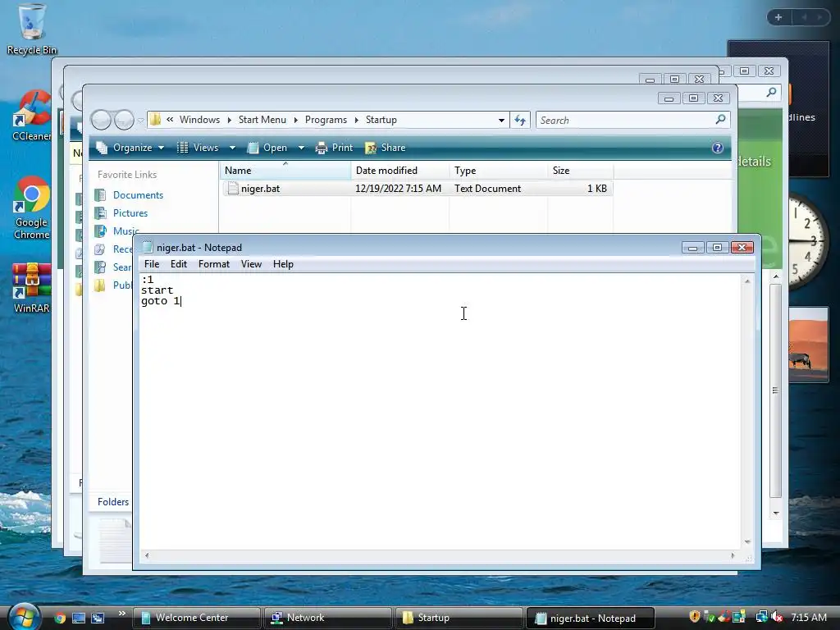This screenshot has width=840, height=630.
Task: Click the 'start' line in Notepad text
Action: tap(157, 290)
